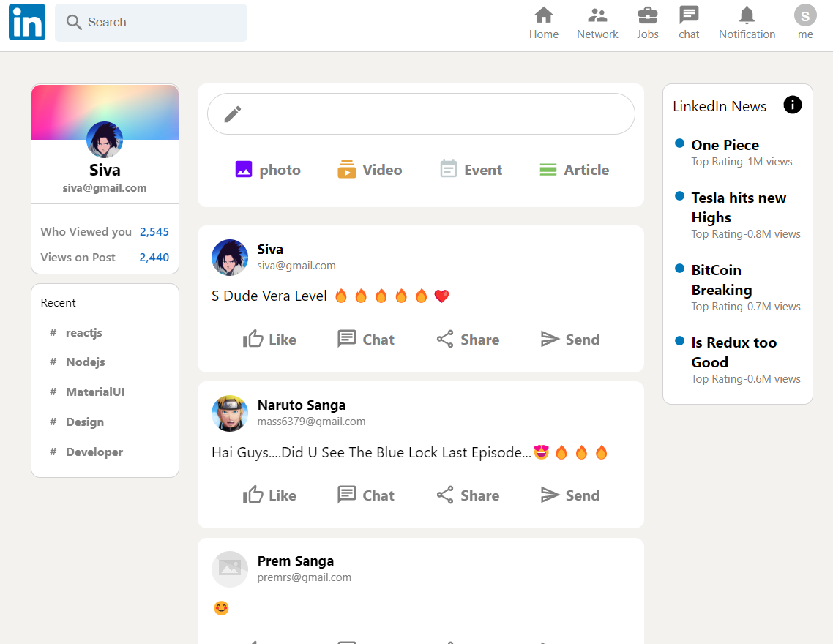The height and width of the screenshot is (644, 833).
Task: Click the LinkedIn News info icon
Action: (x=792, y=105)
